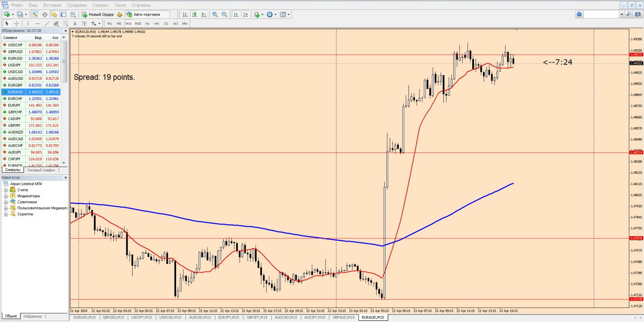
Task: Select the trendline drawing tool
Action: pos(47,24)
